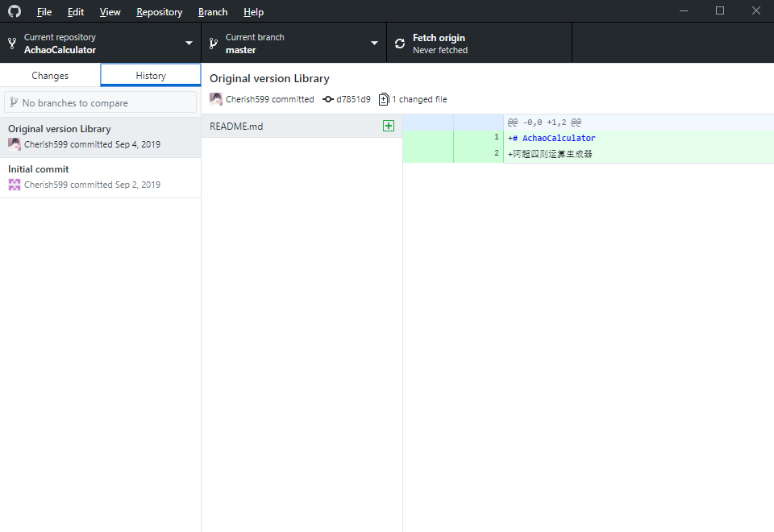Close the GitHub Desktop window

tap(755, 10)
